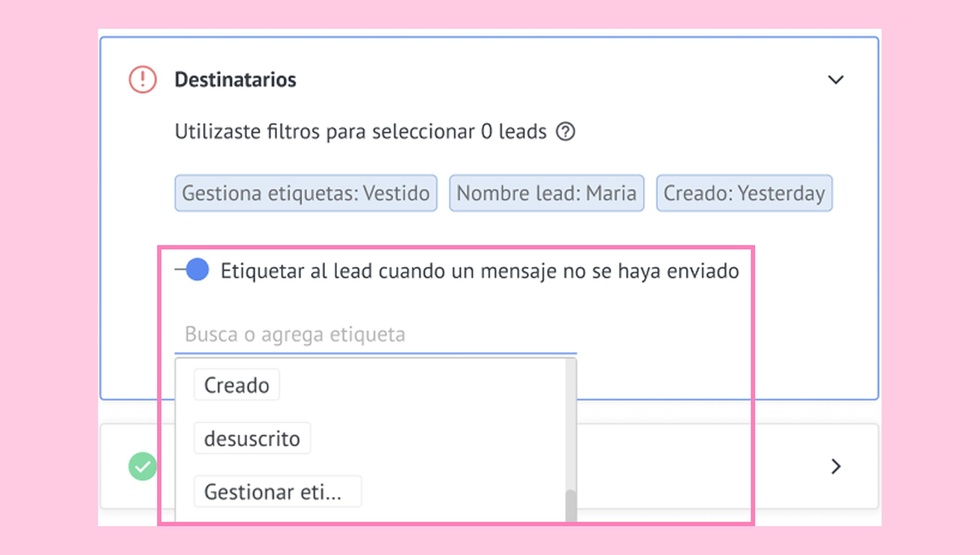Choose the 'Creado' tag option
The width and height of the screenshot is (980, 555).
pos(237,385)
